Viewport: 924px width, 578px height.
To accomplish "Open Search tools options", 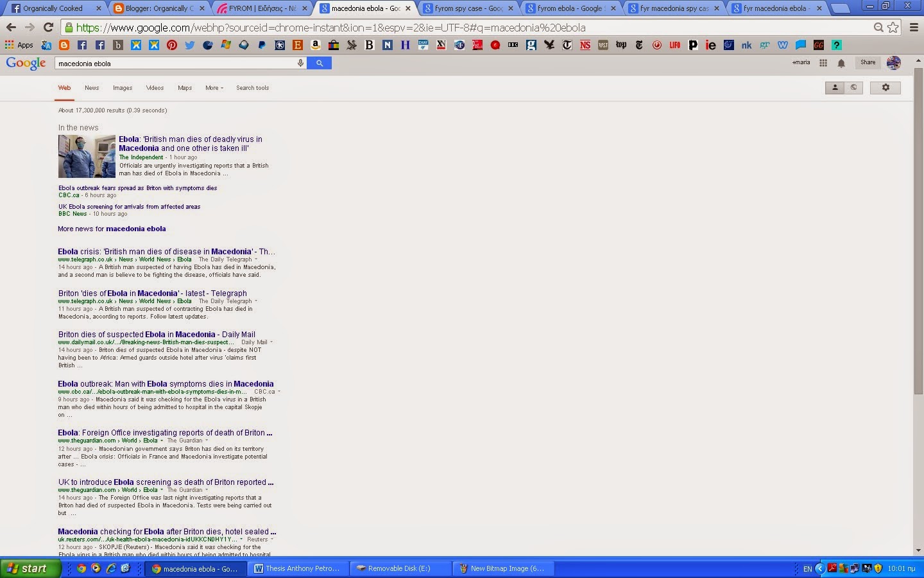I will (252, 88).
